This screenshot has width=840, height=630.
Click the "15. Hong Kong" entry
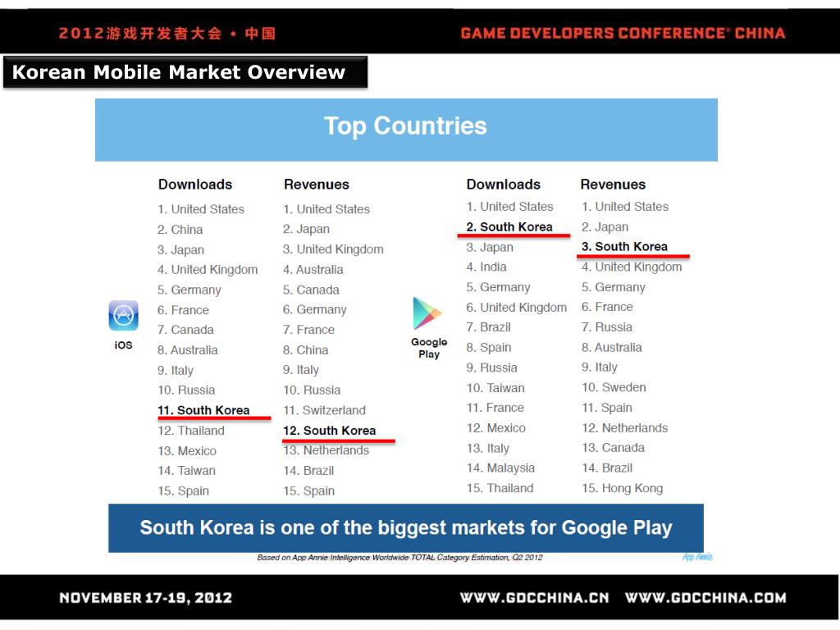tap(622, 489)
